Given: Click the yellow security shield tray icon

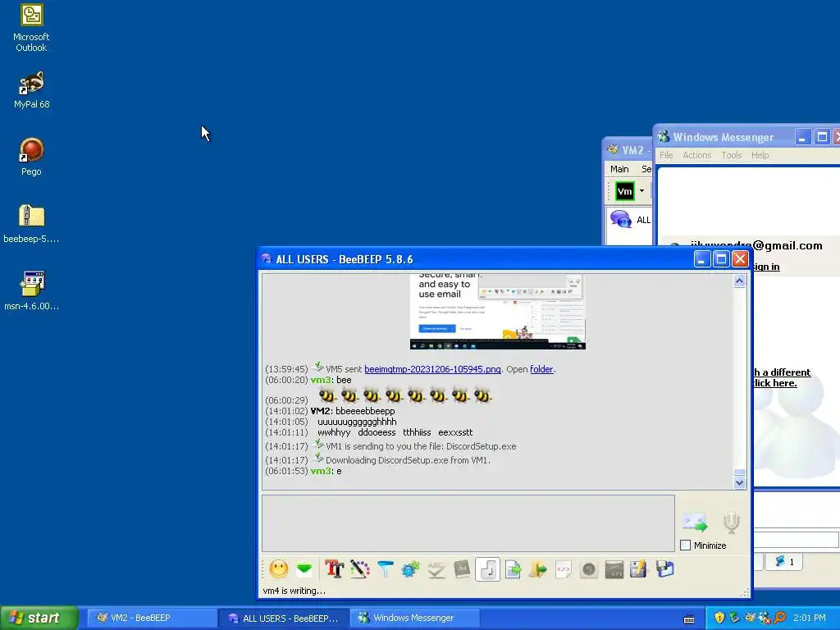Looking at the screenshot, I should click(719, 618).
